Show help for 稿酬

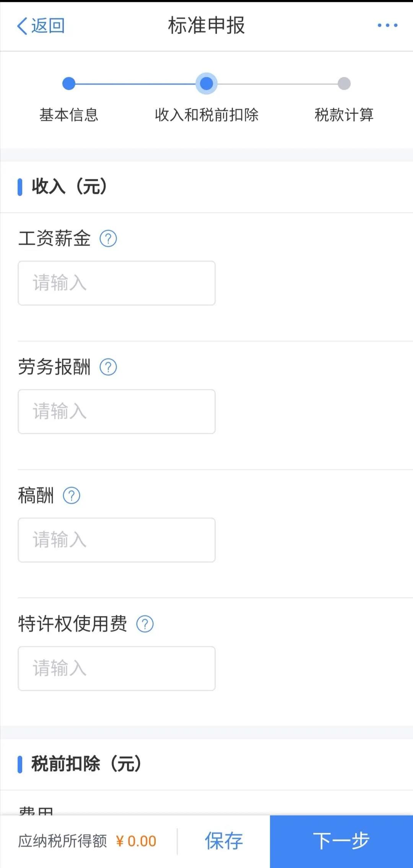tap(72, 496)
